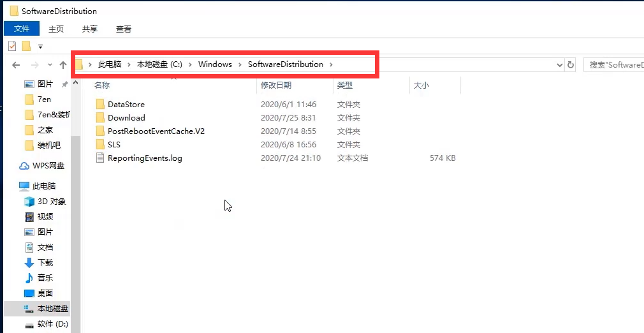This screenshot has width=644, height=333.
Task: Open the Customize Quick Access Toolbar dropdown
Action: [40, 46]
